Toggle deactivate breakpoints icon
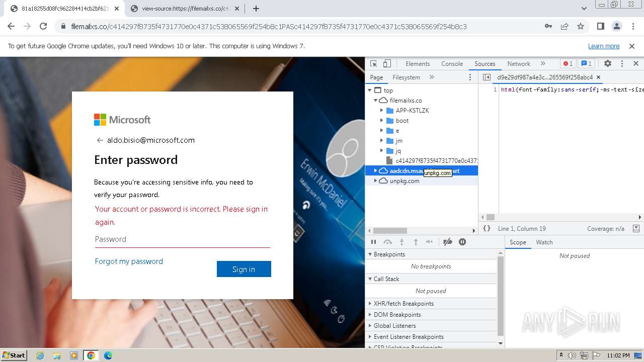 tap(448, 242)
